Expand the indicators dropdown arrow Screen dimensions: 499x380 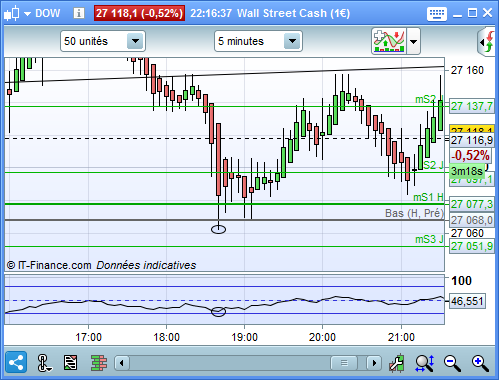click(413, 42)
